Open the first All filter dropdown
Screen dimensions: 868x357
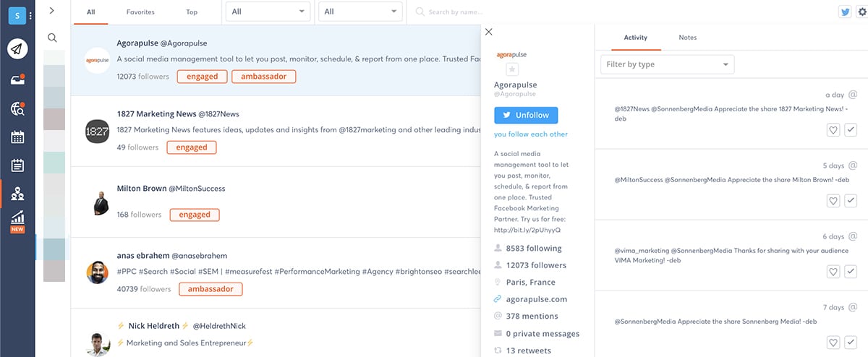coord(268,12)
